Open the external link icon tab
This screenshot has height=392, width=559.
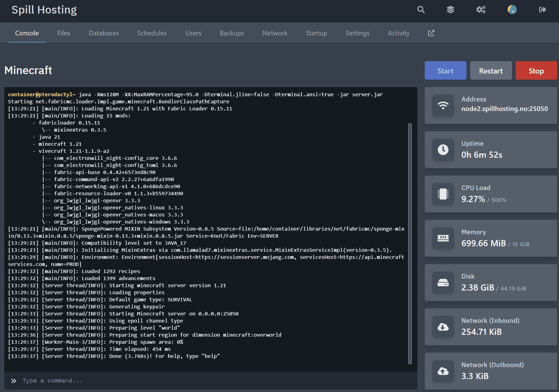431,33
